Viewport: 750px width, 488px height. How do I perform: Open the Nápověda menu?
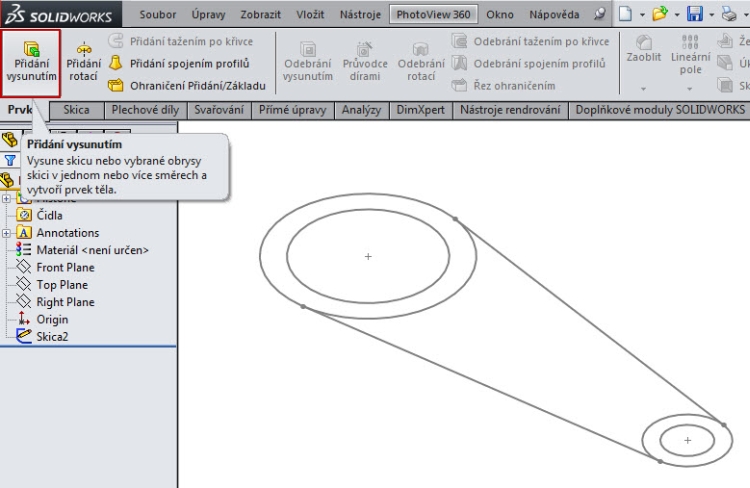[554, 14]
